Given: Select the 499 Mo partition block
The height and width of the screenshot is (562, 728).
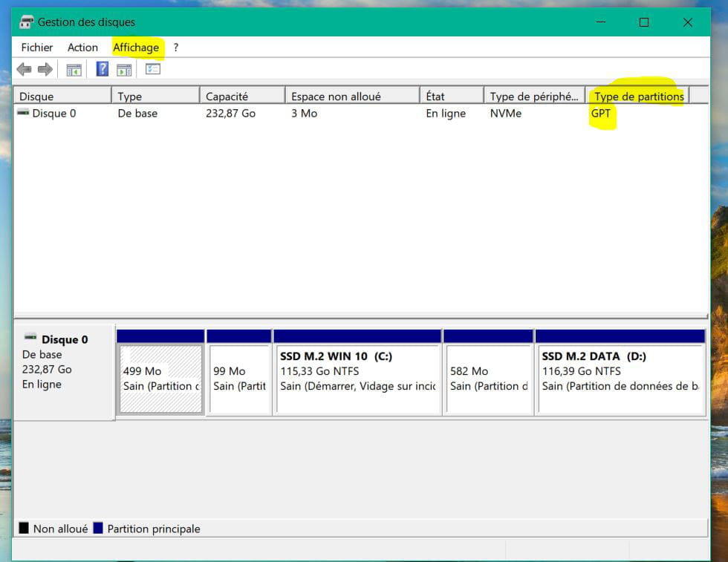Looking at the screenshot, I should [x=160, y=379].
